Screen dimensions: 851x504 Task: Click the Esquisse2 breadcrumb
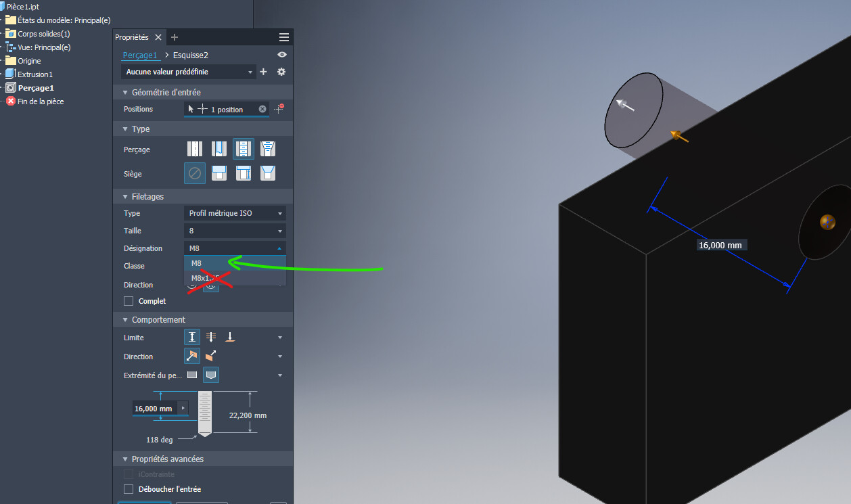click(x=191, y=55)
